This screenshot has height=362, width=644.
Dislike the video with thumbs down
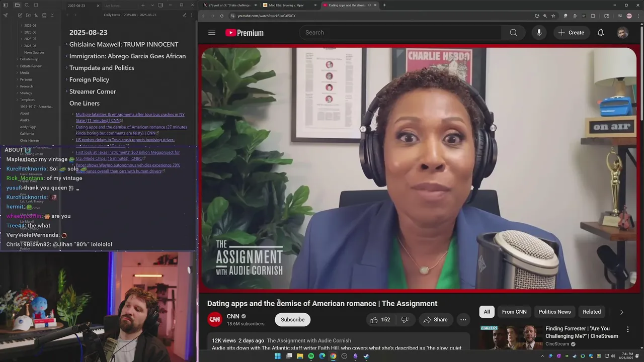405,320
